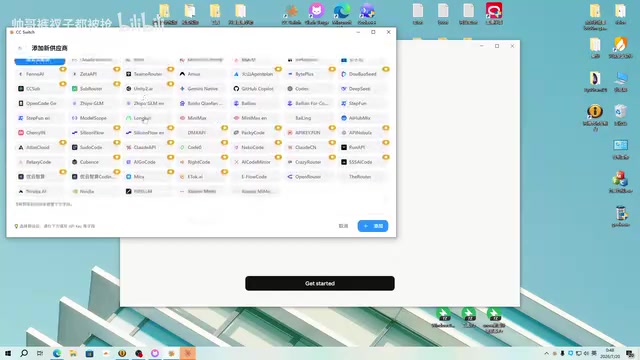The width and height of the screenshot is (640, 360).
Task: Choose the Gemini Native provider preset
Action: 202,89
